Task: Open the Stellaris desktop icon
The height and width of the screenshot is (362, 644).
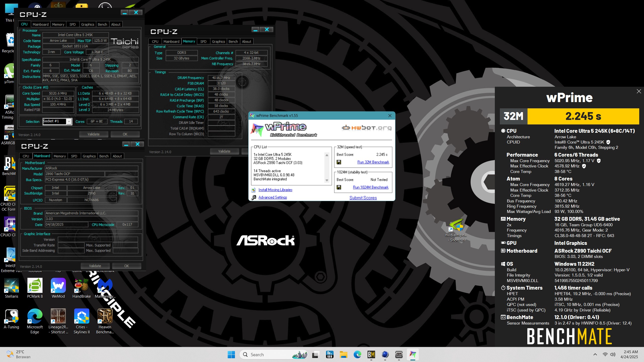Action: coord(11,288)
